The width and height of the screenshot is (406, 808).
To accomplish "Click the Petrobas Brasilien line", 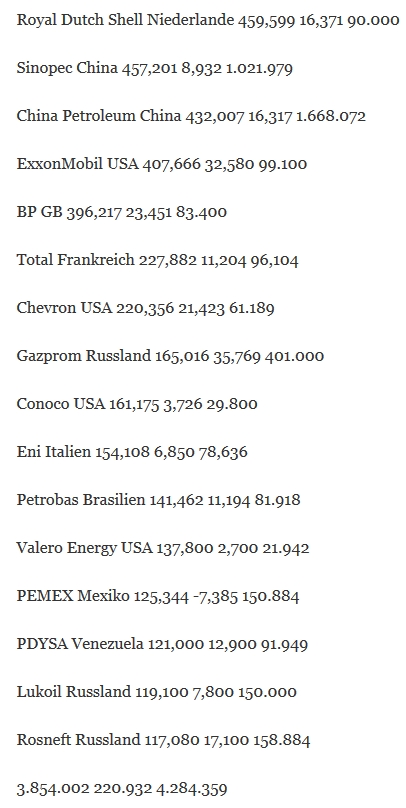I will point(158,500).
